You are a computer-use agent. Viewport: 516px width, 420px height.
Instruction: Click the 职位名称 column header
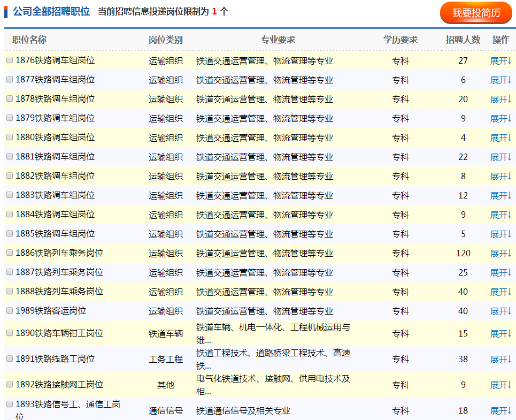pos(29,40)
